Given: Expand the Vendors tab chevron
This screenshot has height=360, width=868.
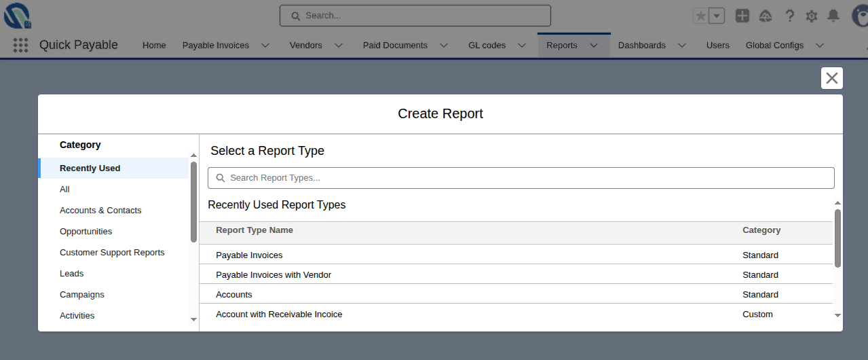Looking at the screenshot, I should (x=339, y=46).
